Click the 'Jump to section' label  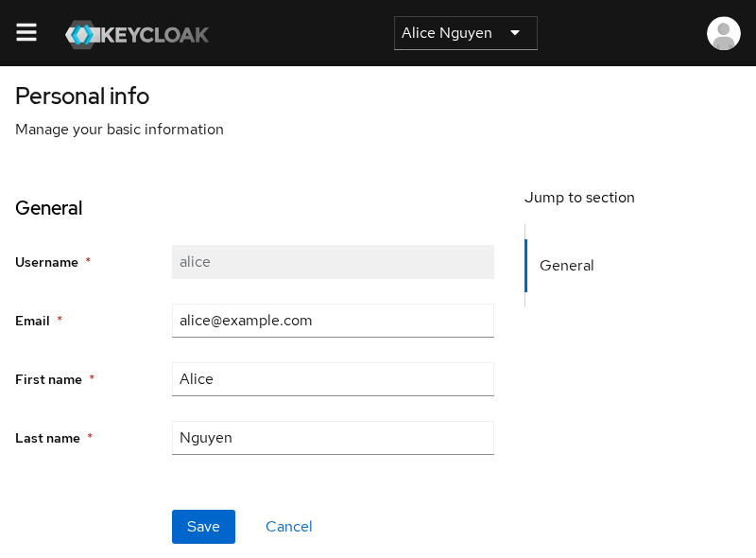point(579,198)
